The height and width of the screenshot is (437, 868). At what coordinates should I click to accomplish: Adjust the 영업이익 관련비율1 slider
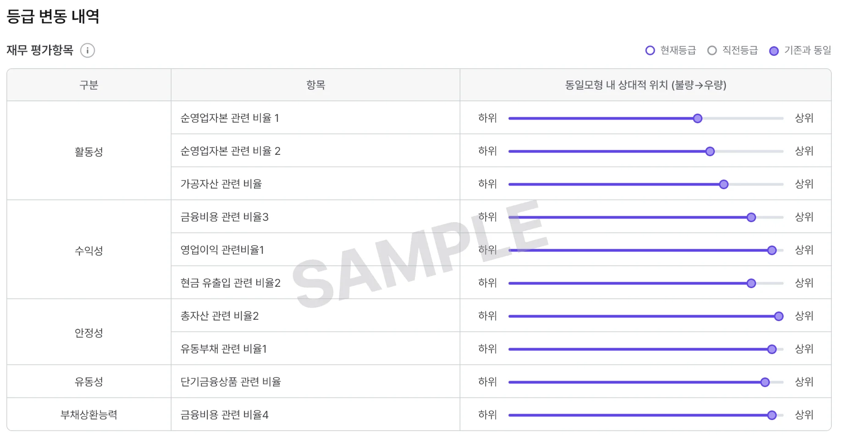coord(772,250)
